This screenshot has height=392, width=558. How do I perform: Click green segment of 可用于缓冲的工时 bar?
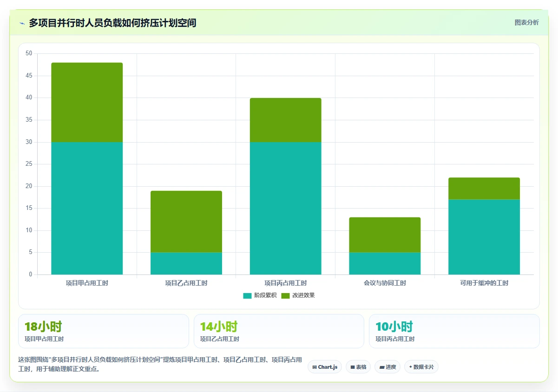point(484,189)
